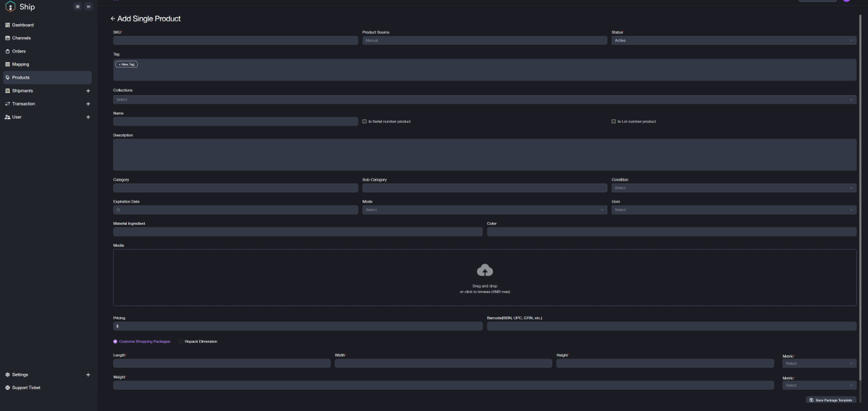Open Dashboard from the sidebar
The height and width of the screenshot is (411, 868).
(23, 25)
